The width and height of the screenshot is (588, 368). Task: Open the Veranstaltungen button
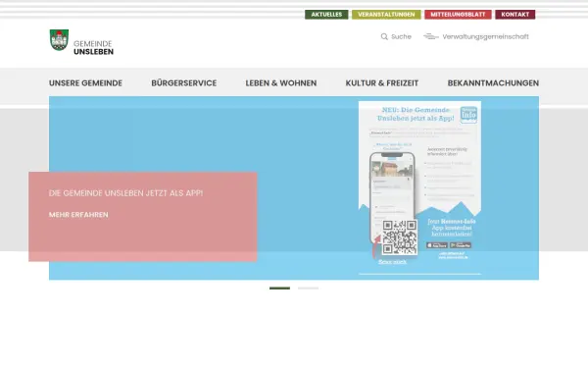click(386, 15)
